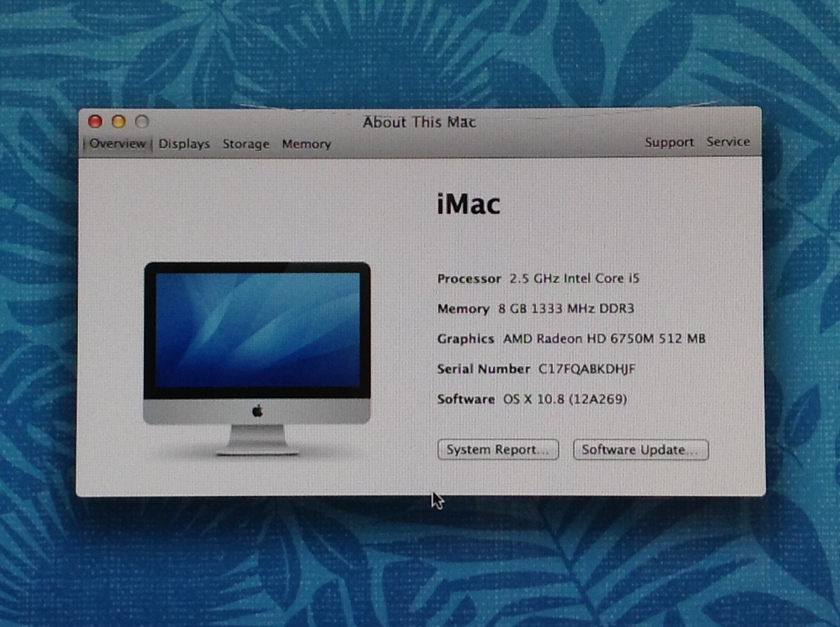The height and width of the screenshot is (627, 840).
Task: Open the Displays tab
Action: 184,144
